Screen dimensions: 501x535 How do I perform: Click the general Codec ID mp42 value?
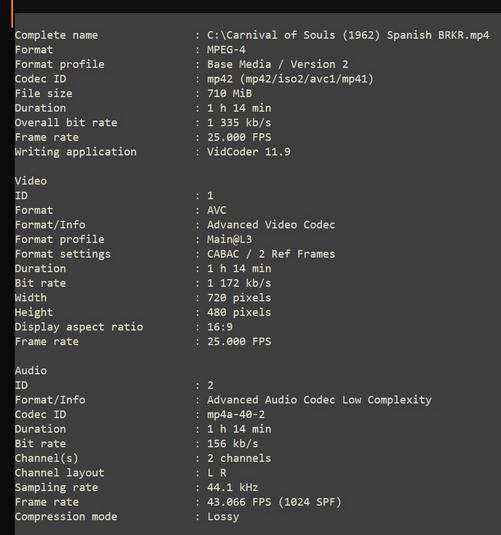(290, 79)
